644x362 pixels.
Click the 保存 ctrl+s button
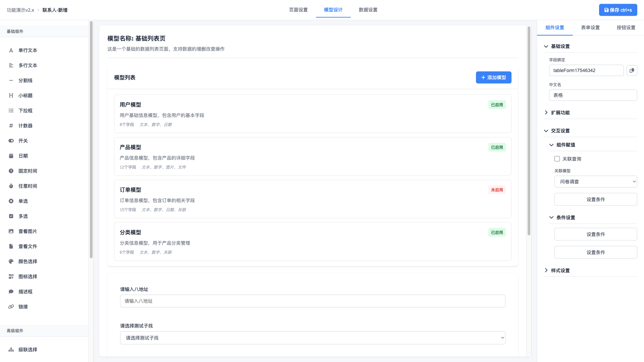click(618, 10)
